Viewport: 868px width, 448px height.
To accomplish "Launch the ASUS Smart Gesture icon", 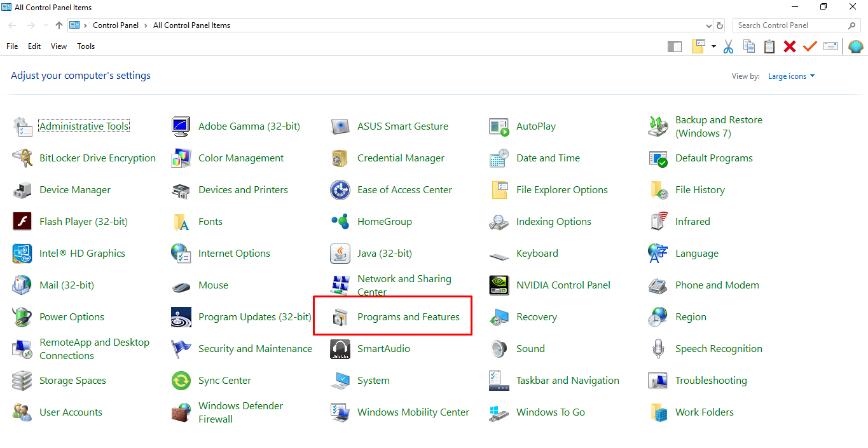I will pos(340,126).
